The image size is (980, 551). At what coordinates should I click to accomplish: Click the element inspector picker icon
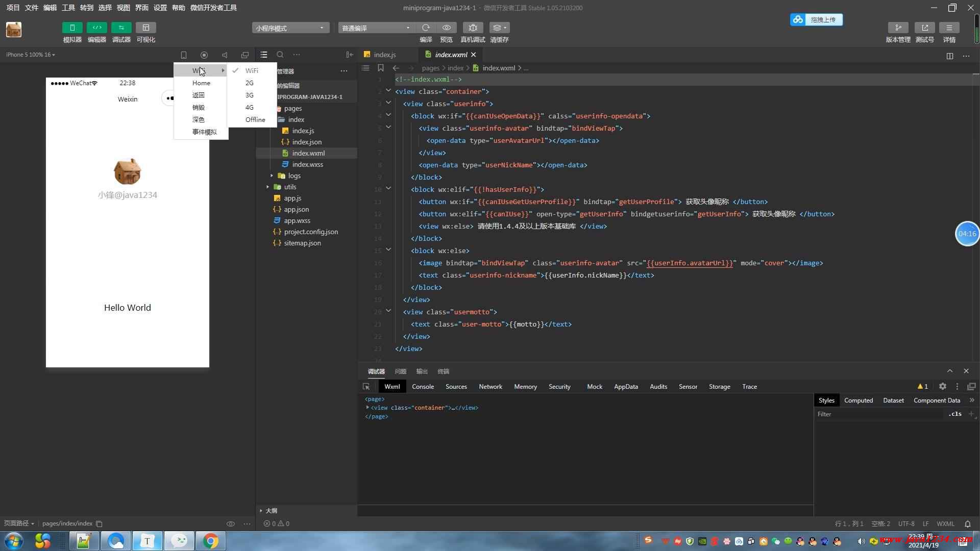pyautogui.click(x=366, y=387)
